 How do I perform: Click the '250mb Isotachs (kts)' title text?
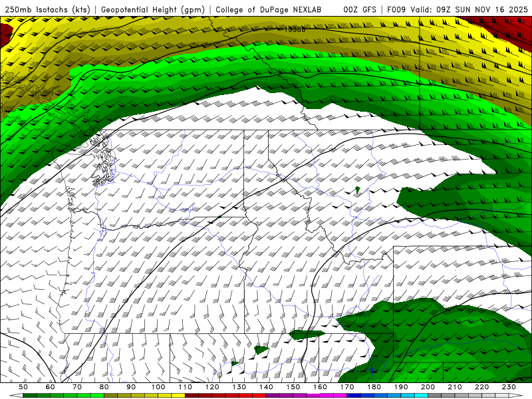click(48, 10)
